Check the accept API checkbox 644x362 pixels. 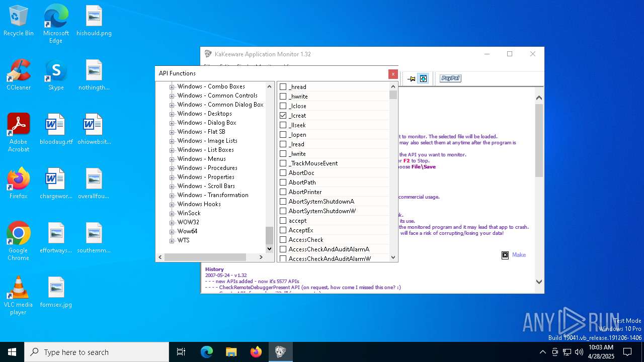(283, 221)
